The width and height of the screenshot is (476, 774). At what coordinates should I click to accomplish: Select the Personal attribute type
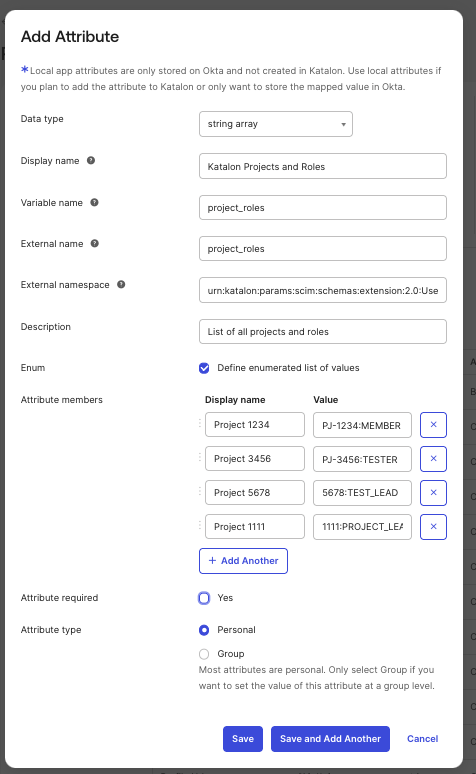point(204,630)
